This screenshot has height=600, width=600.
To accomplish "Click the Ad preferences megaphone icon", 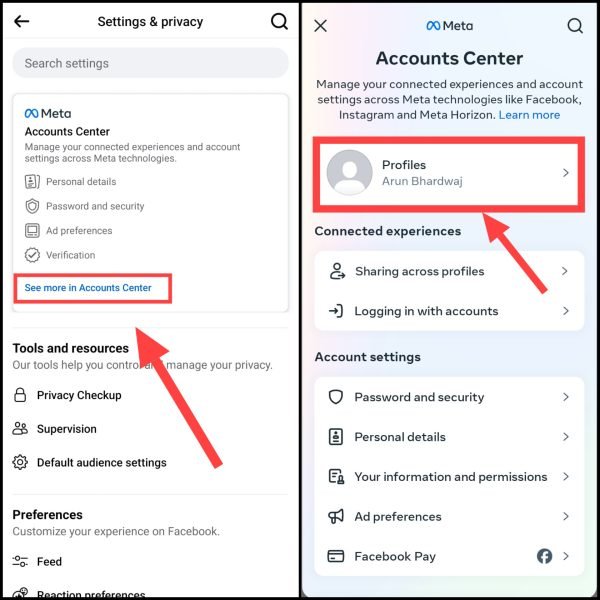I will [336, 516].
